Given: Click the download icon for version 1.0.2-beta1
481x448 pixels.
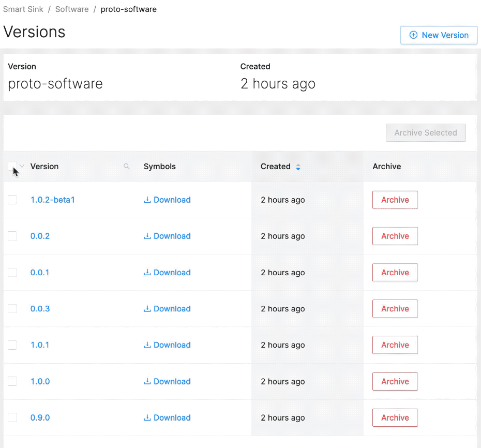Looking at the screenshot, I should [147, 200].
